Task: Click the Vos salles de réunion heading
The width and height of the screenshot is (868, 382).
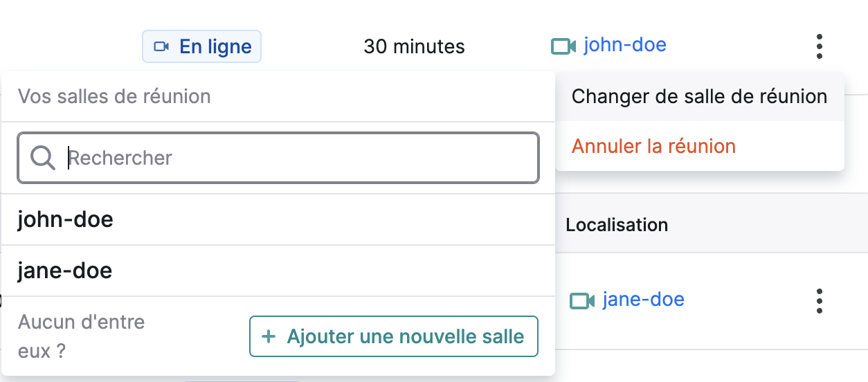Action: (114, 96)
